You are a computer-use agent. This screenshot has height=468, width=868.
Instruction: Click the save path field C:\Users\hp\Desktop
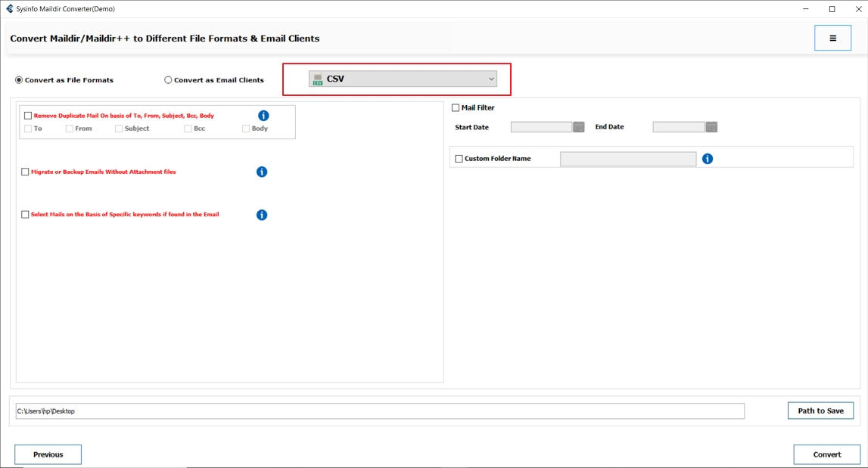tap(380, 411)
